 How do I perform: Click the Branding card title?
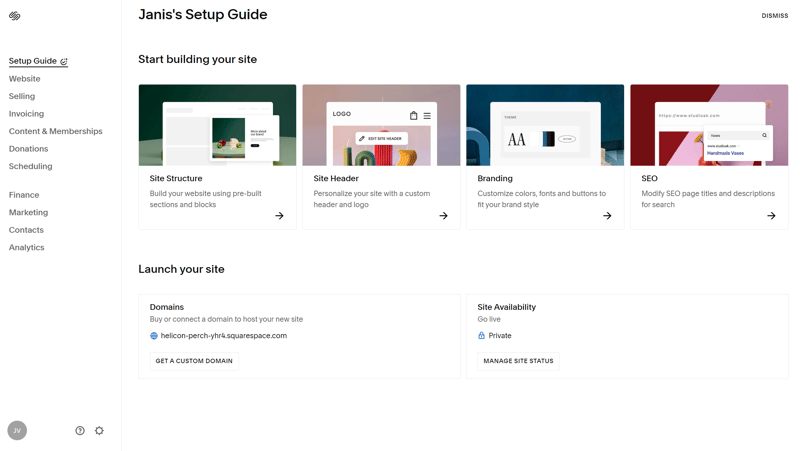[495, 179]
